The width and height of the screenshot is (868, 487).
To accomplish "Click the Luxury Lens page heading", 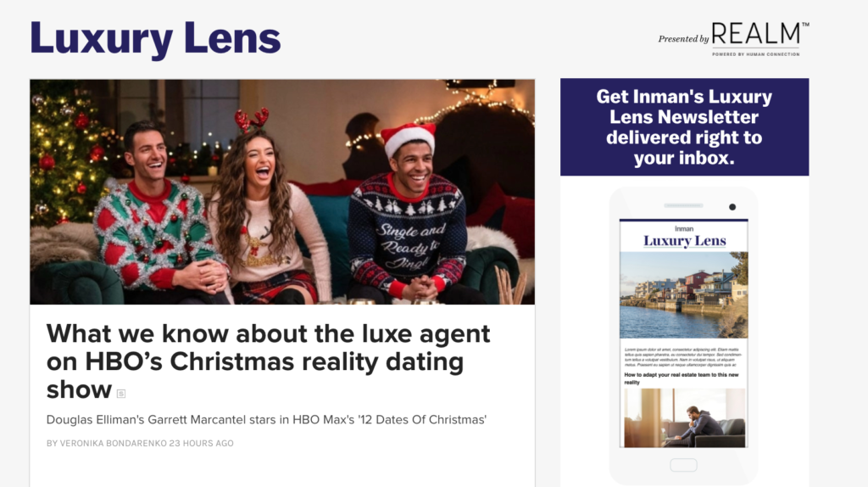I will click(x=155, y=39).
